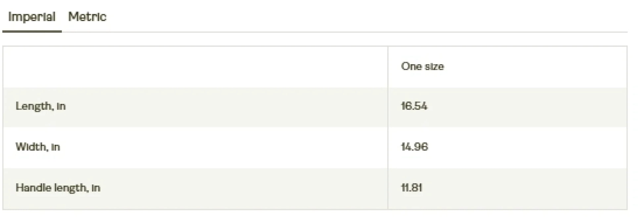The width and height of the screenshot is (644, 223).
Task: Select the Imperial tab
Action: (x=31, y=17)
